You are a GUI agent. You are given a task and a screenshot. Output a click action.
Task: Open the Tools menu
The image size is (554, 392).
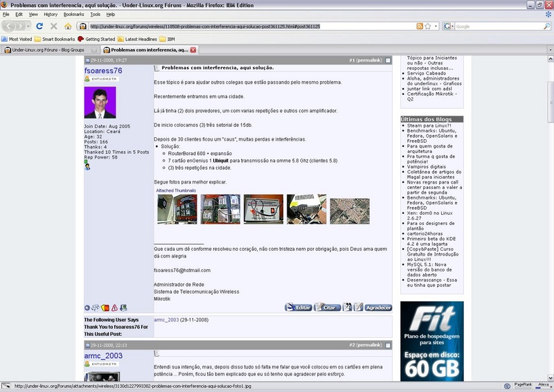pos(96,15)
